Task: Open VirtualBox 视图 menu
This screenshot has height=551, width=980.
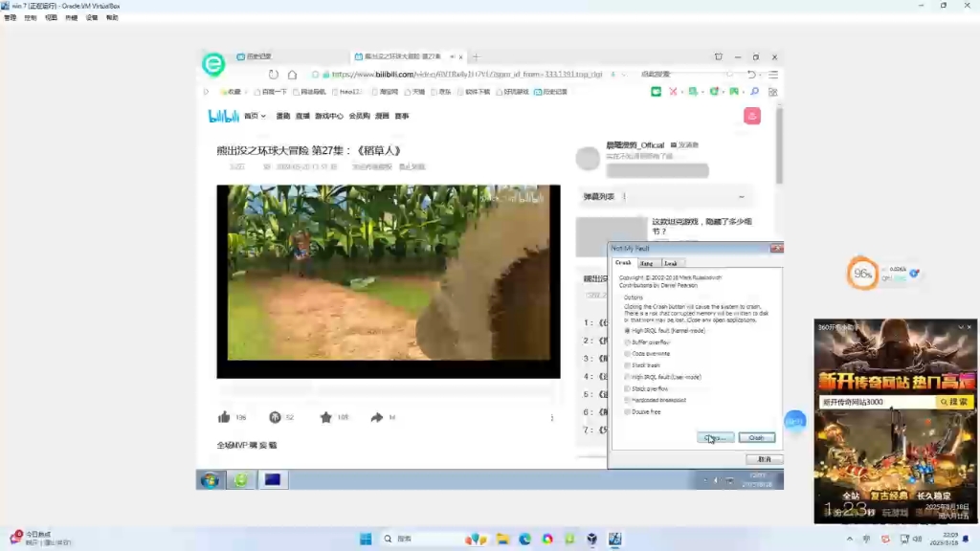Action: (51, 18)
